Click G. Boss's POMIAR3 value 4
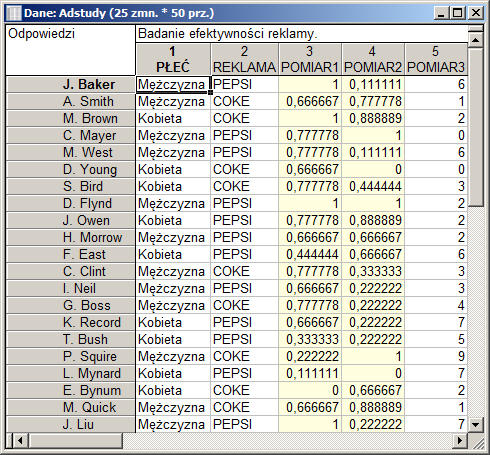This screenshot has height=455, width=490. pyautogui.click(x=436, y=306)
